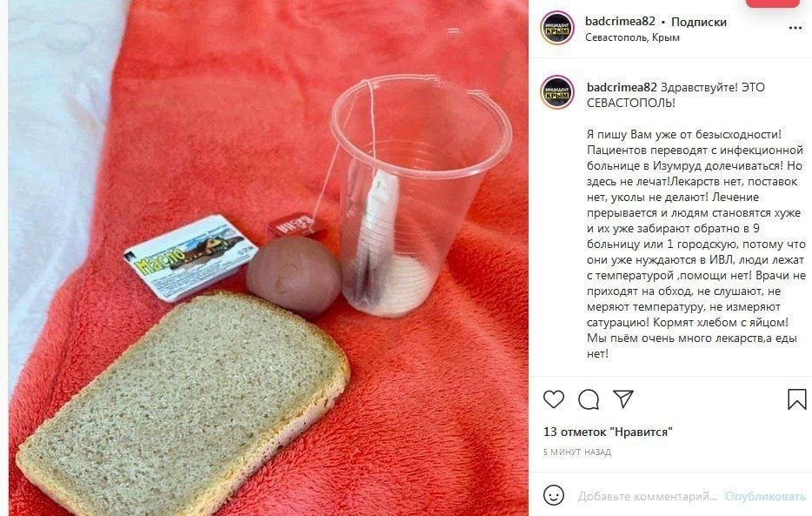Click the Подписки following button
The image size is (812, 516).
(699, 22)
